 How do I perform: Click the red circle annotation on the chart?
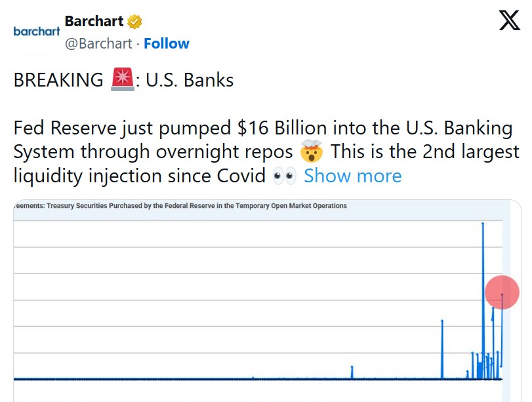pyautogui.click(x=502, y=292)
